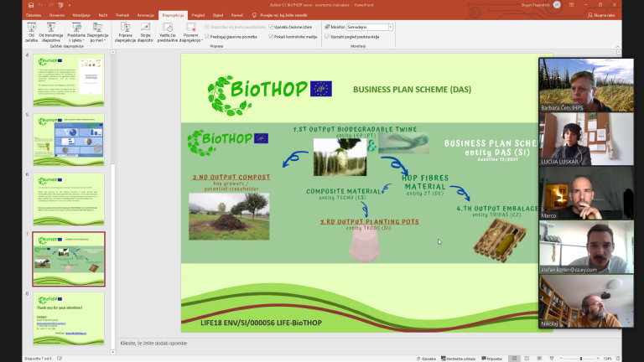Expand 'Posnemi diaprojekcijo' dropdown
Screen dimensions: 644x362
tap(191, 33)
